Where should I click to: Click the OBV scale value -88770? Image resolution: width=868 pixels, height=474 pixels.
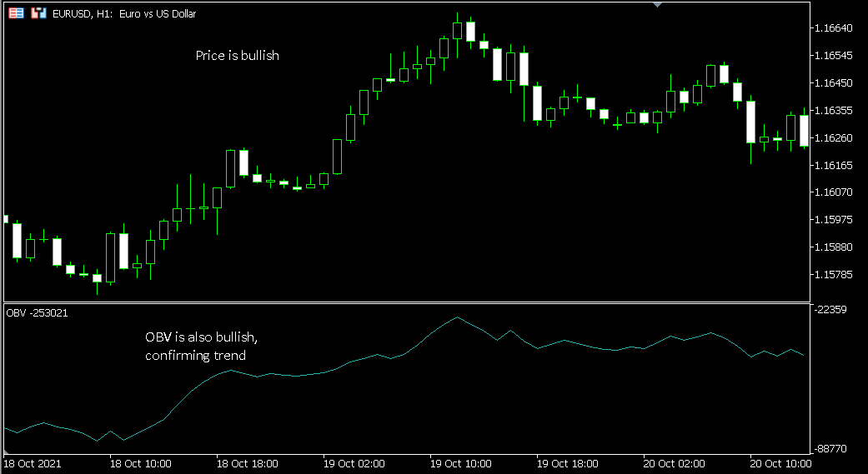coord(831,450)
